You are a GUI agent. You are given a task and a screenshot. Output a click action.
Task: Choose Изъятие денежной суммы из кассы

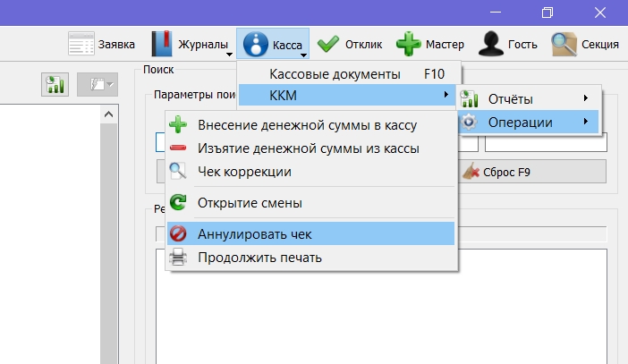310,148
